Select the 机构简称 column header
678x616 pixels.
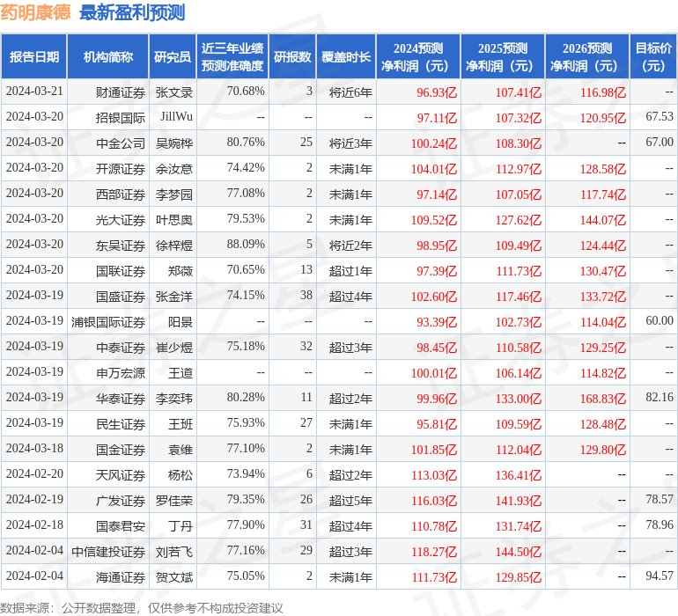coord(108,56)
